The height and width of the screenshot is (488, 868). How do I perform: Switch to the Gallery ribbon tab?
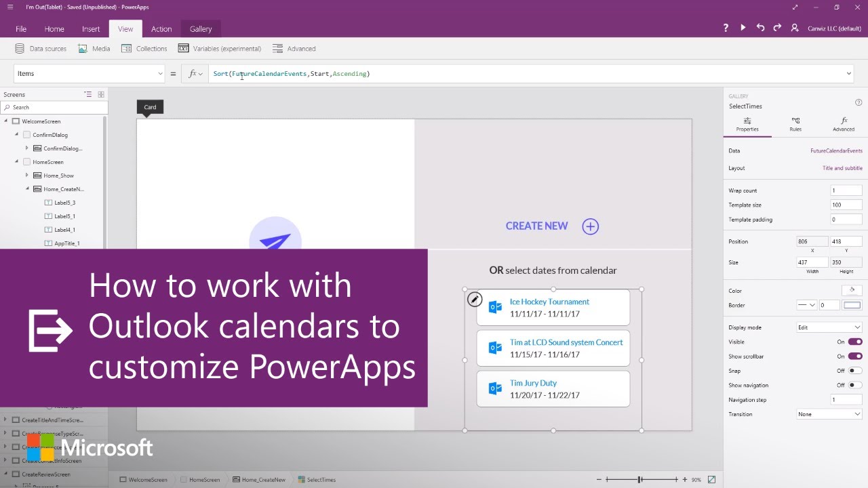[201, 29]
